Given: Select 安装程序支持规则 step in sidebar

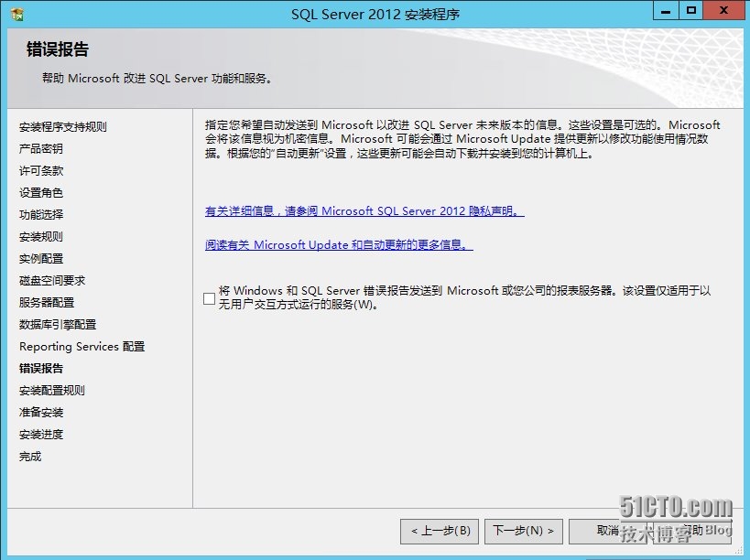Looking at the screenshot, I should tap(62, 127).
